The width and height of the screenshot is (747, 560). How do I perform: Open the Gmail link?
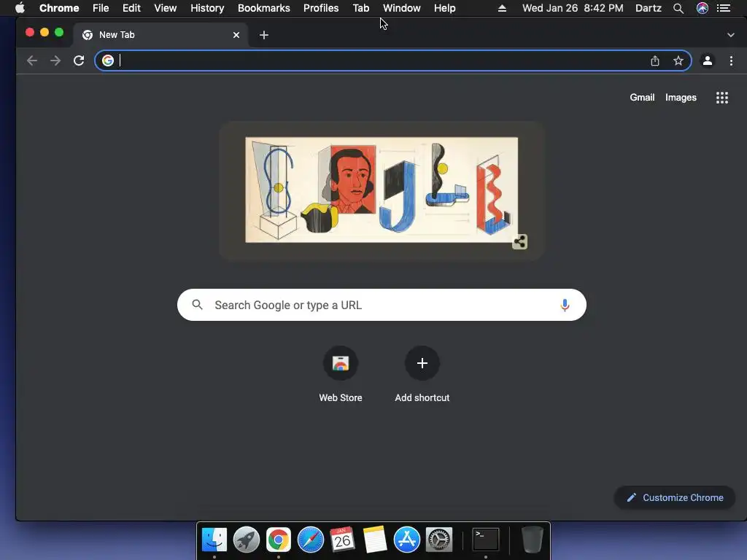[642, 97]
